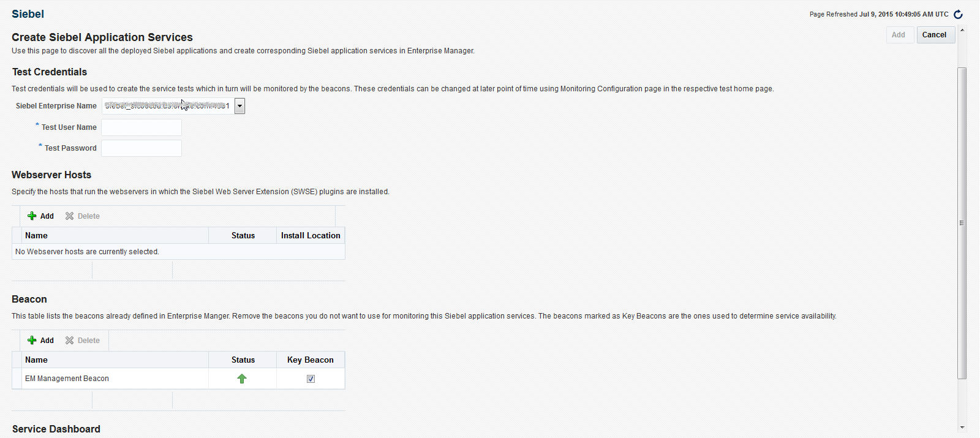980x438 pixels.
Task: Click the green up-arrow status icon for EM Management Beacon
Action: tap(242, 379)
